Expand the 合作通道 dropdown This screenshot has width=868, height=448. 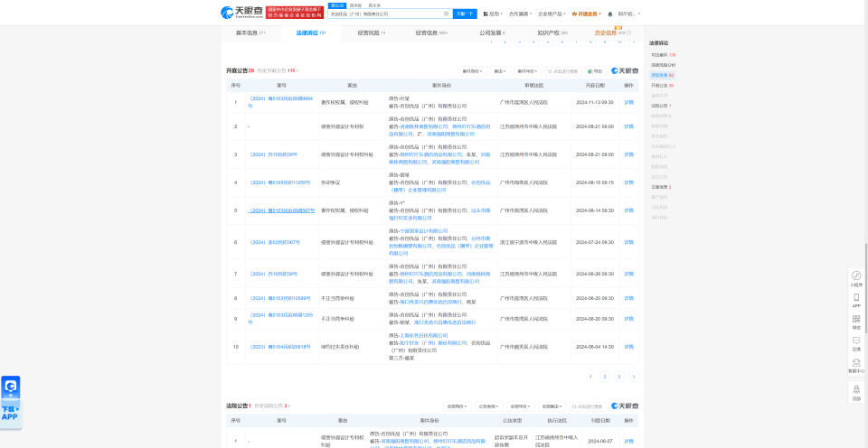click(521, 14)
